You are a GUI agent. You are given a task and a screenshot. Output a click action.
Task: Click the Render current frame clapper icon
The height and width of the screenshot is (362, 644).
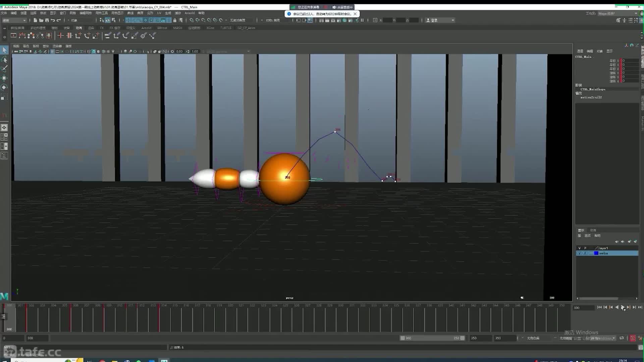click(x=327, y=20)
